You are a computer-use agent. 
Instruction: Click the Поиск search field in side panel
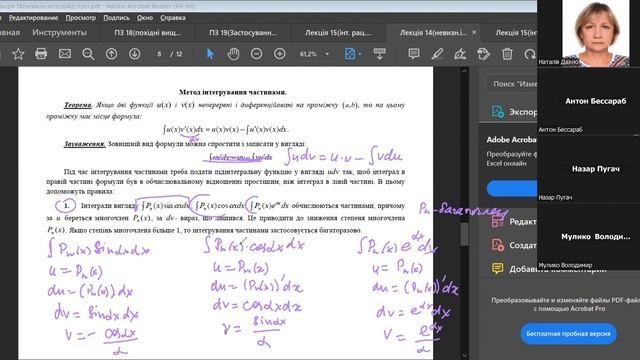click(512, 84)
